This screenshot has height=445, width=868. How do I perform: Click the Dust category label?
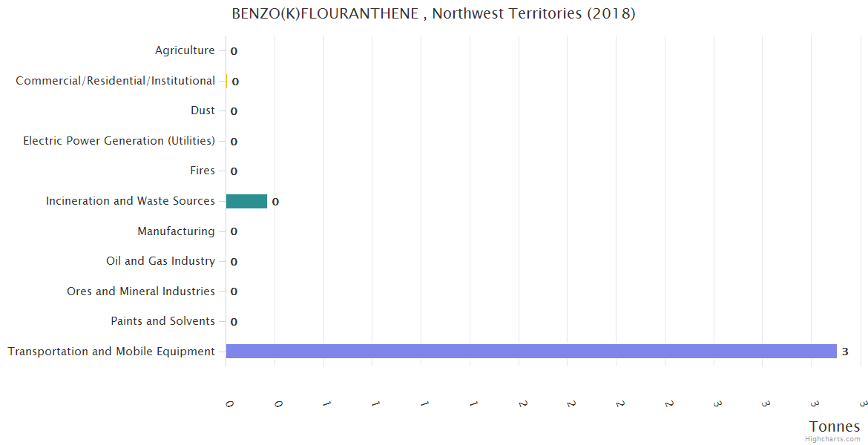203,111
